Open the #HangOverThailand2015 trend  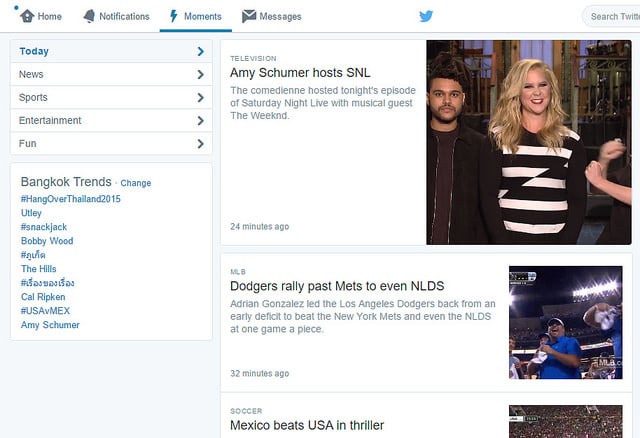click(x=71, y=199)
